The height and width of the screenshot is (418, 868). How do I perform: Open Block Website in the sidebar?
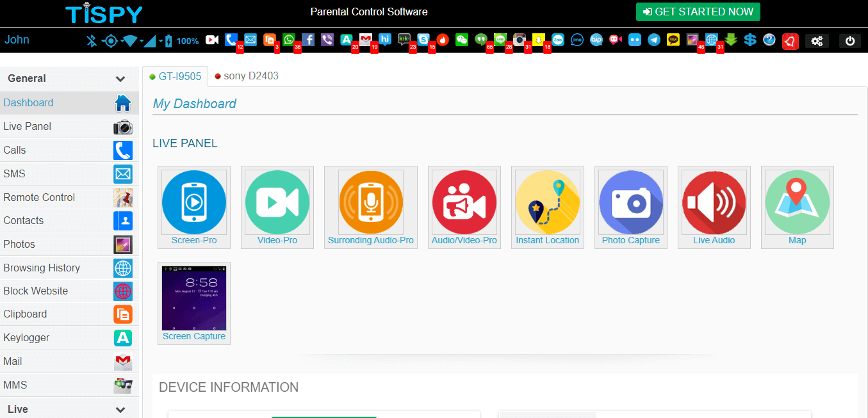(x=69, y=291)
